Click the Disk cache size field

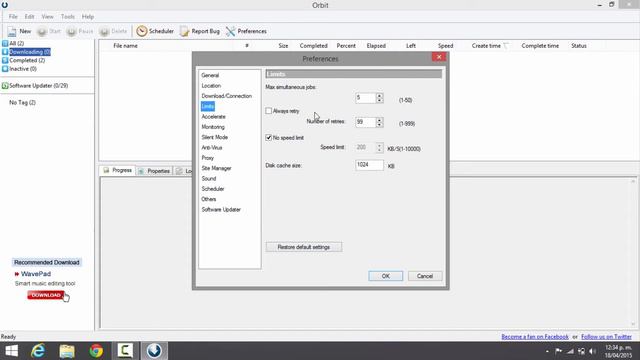point(369,165)
